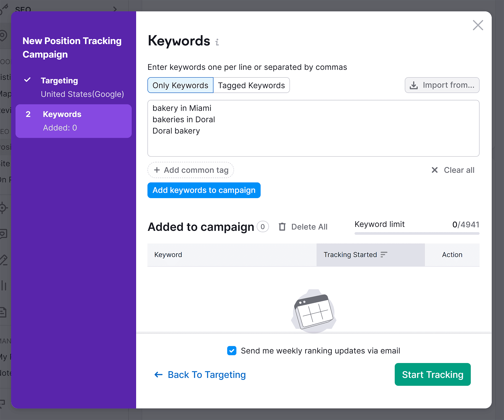
Task: Click the Clear all X icon
Action: click(x=434, y=170)
